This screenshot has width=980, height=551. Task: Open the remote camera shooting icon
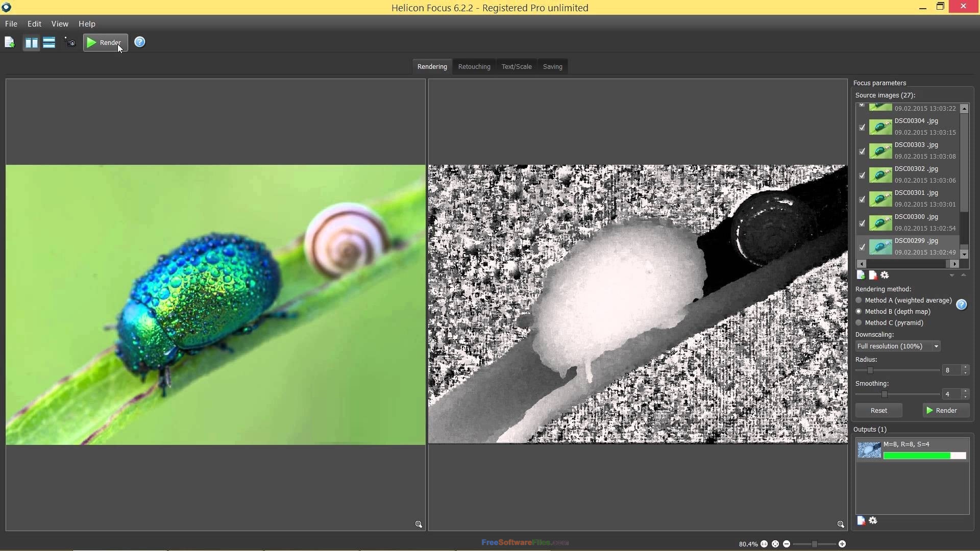70,42
